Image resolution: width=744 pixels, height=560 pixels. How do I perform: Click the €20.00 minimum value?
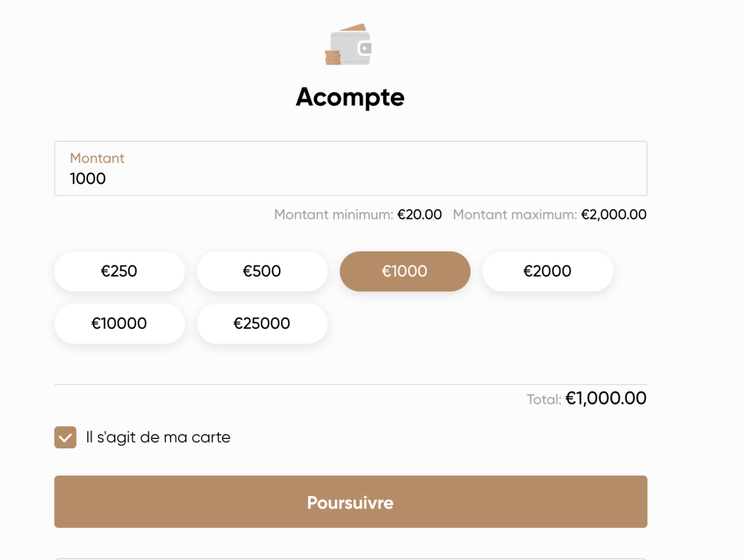[420, 215]
